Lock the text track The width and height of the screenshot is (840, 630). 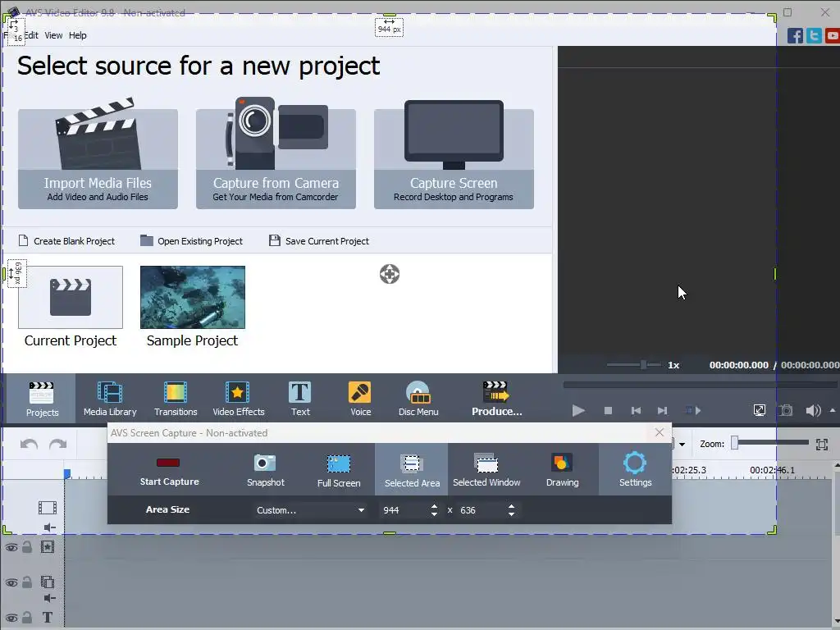27,617
